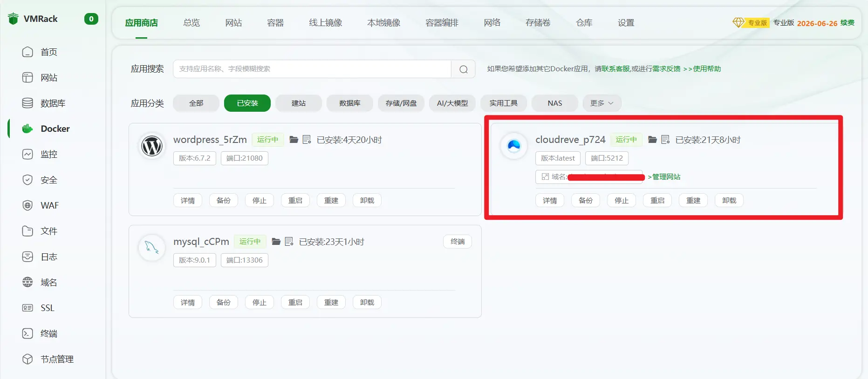Click 管理网站 link for cloudreve

pos(664,177)
